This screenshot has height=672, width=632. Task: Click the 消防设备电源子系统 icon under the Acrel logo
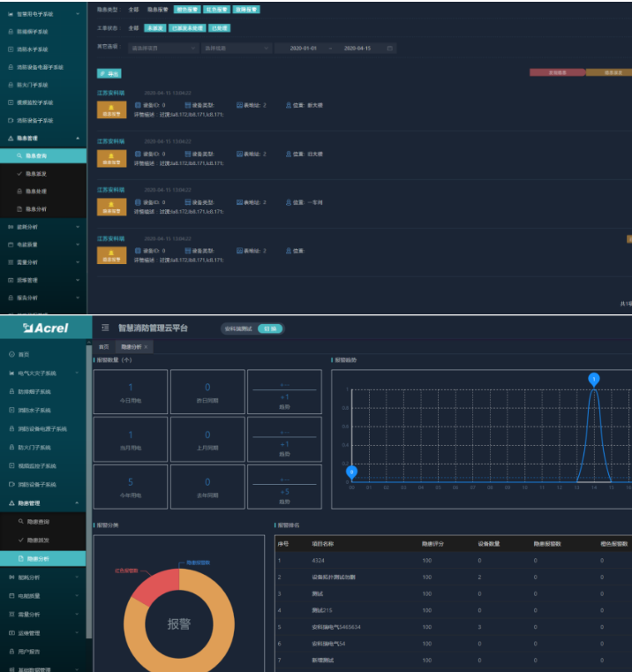click(11, 428)
